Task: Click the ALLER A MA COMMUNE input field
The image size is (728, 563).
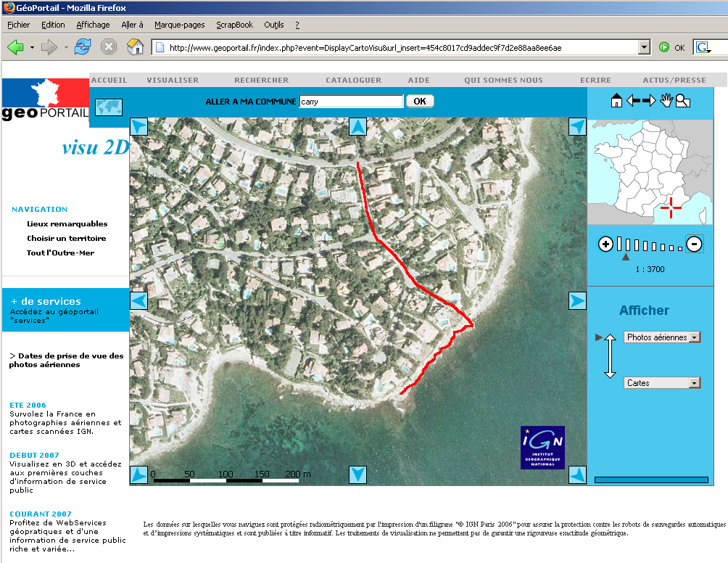Action: point(352,102)
